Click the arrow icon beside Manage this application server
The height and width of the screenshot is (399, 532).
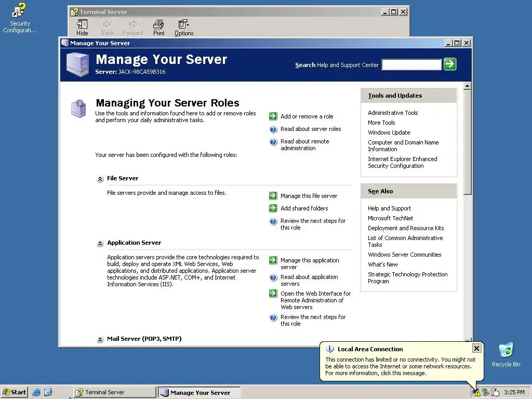tap(273, 260)
